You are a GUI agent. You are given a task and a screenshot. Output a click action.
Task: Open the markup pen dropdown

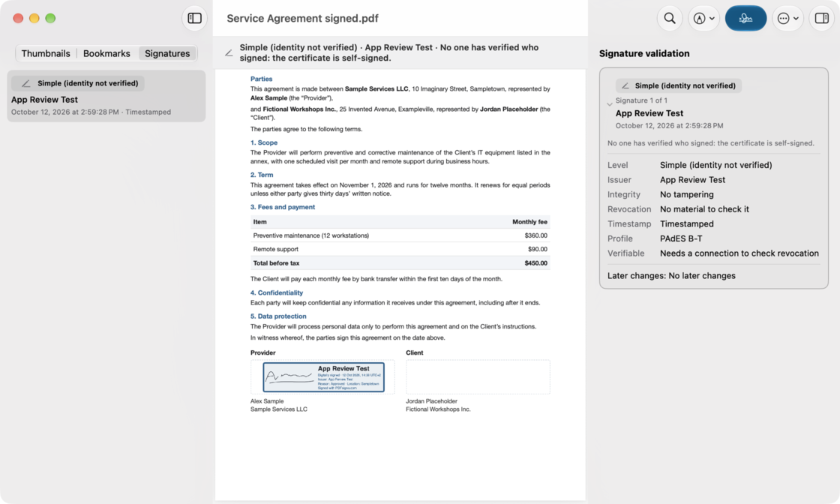point(704,18)
